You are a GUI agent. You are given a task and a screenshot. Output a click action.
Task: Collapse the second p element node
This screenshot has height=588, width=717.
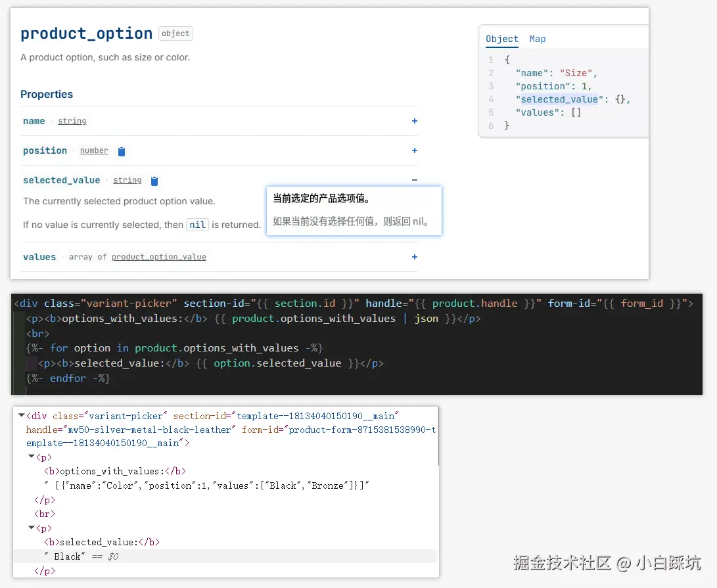31,527
